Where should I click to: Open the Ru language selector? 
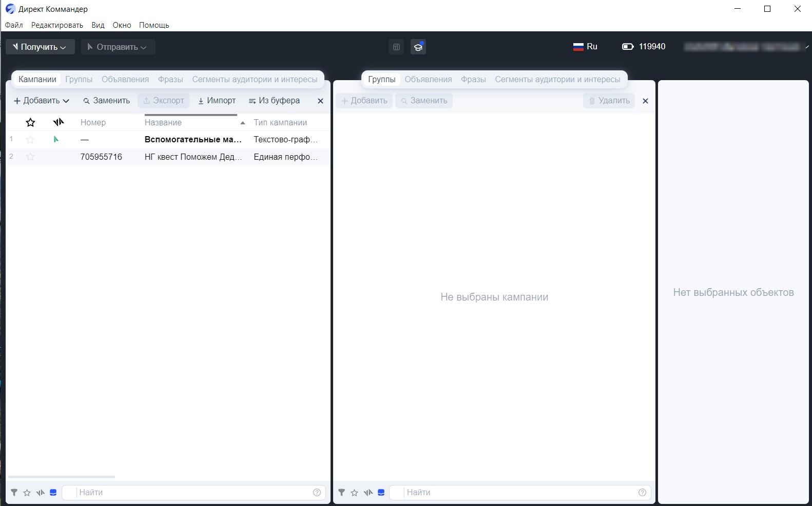(x=585, y=47)
